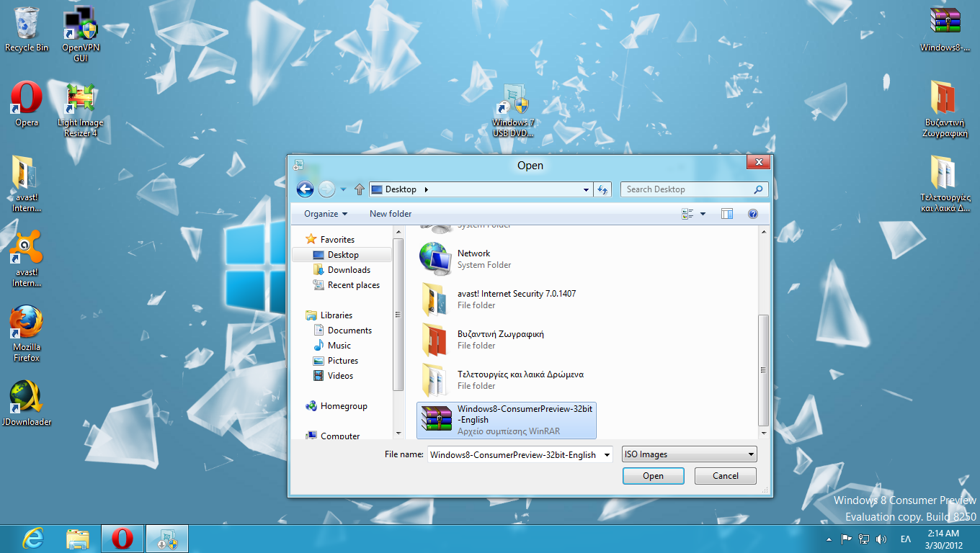Select Windows8-ConsumerPreview-32bit-English file in list
The width and height of the screenshot is (980, 553).
[x=507, y=421]
